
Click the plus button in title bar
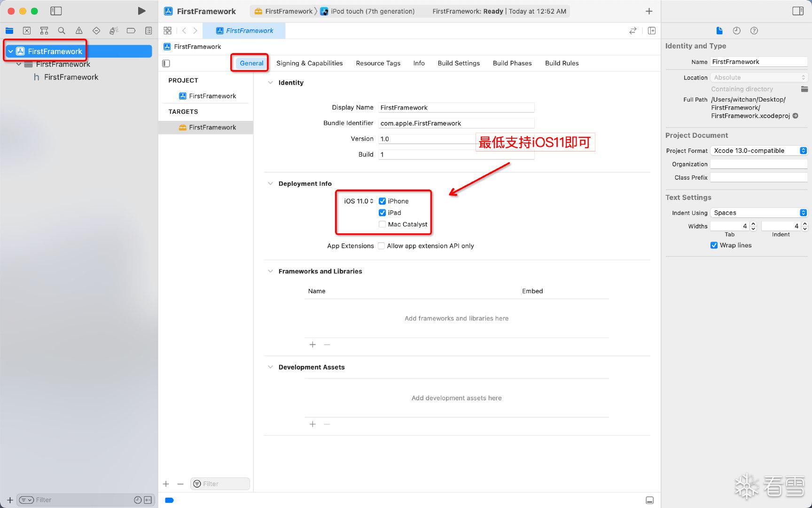tap(649, 11)
